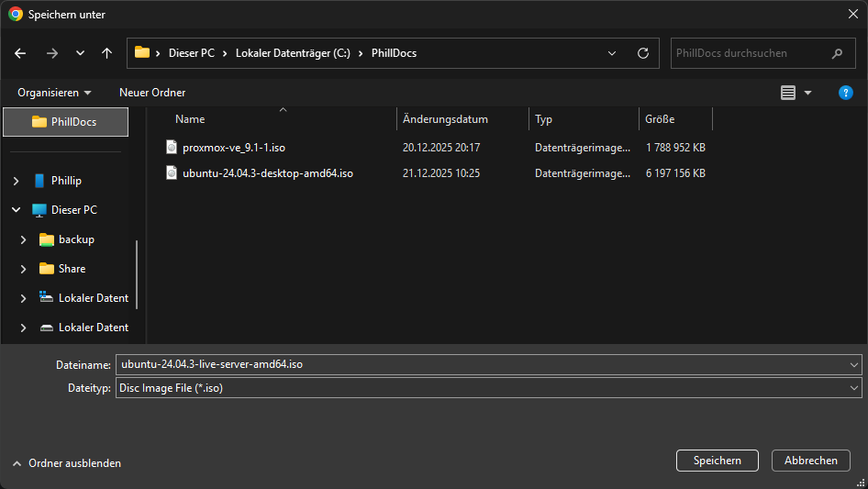Click the proxmox ISO disc image icon
This screenshot has height=489, width=868.
pos(172,147)
